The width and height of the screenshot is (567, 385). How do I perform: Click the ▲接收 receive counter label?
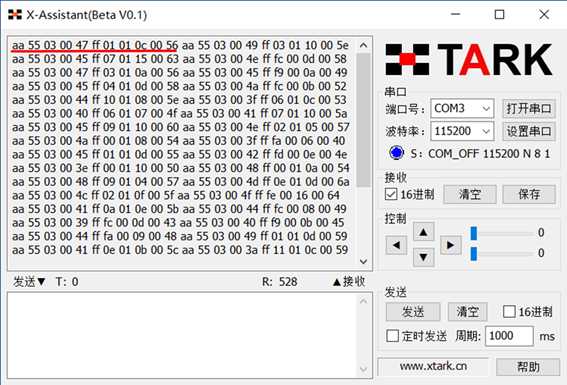pos(349,282)
